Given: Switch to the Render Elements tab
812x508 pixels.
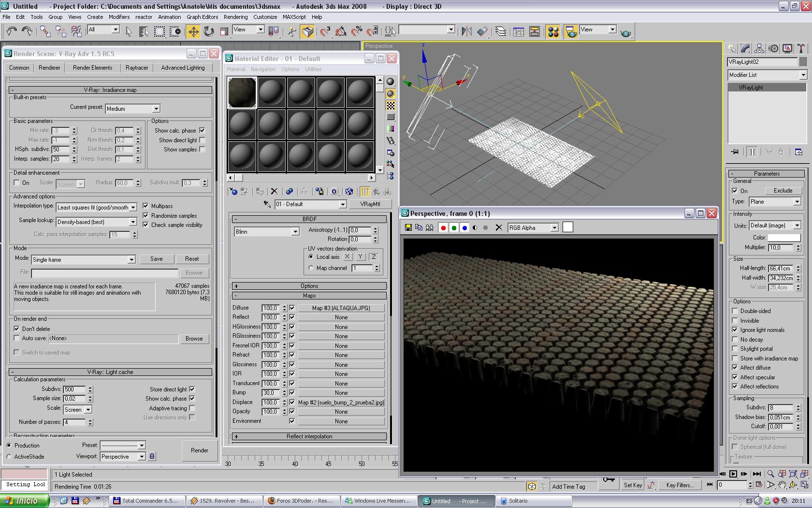Looking at the screenshot, I should (92, 68).
